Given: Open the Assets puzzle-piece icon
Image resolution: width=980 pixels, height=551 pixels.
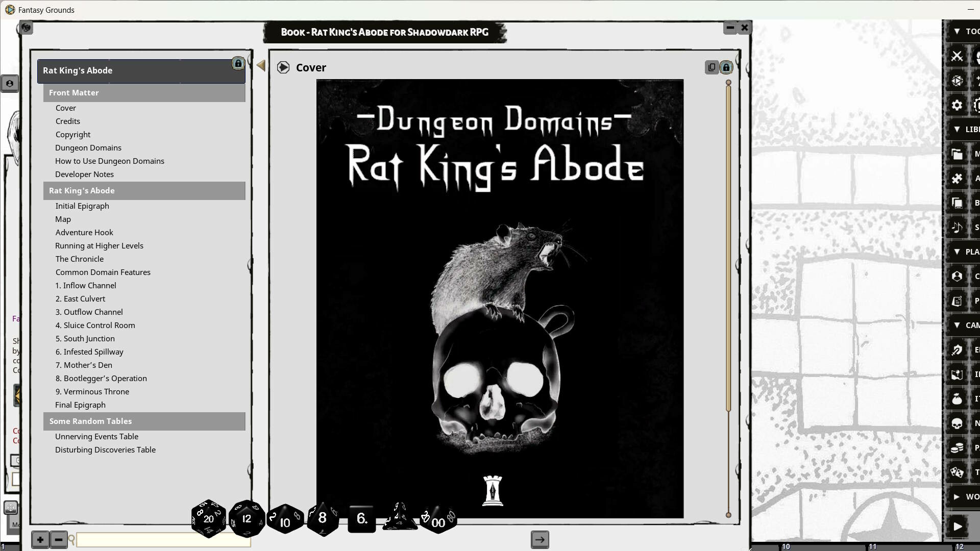Looking at the screenshot, I should [957, 179].
